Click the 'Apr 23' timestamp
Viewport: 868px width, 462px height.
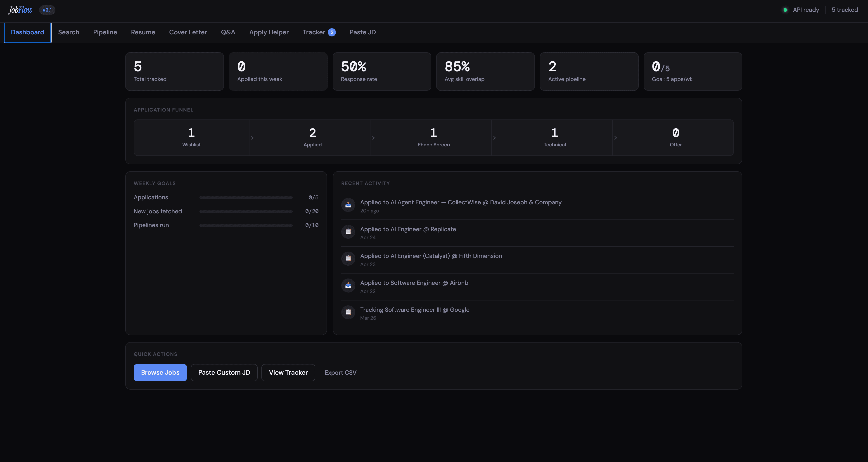tap(368, 264)
